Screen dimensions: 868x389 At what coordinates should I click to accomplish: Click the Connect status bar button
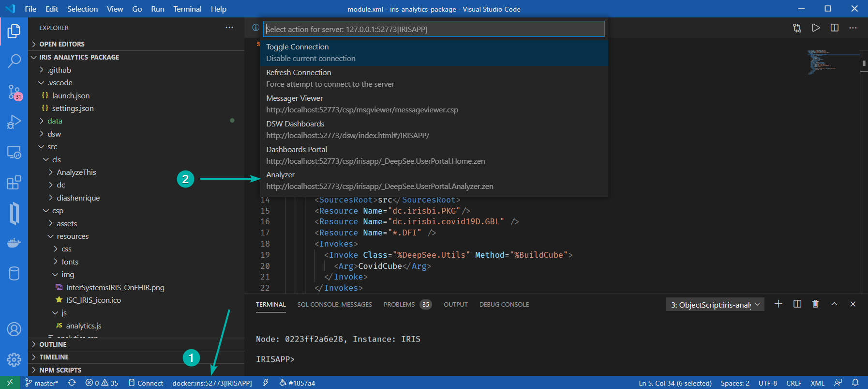pos(146,383)
